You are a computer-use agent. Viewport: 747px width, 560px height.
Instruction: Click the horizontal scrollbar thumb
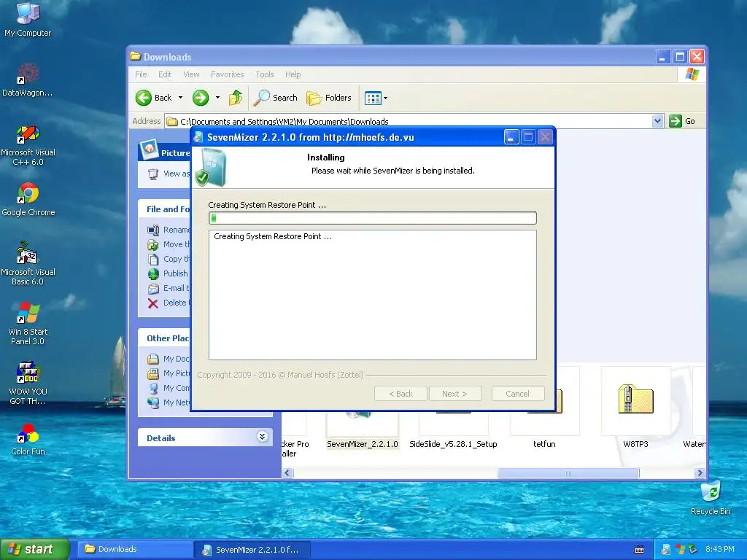click(x=568, y=472)
